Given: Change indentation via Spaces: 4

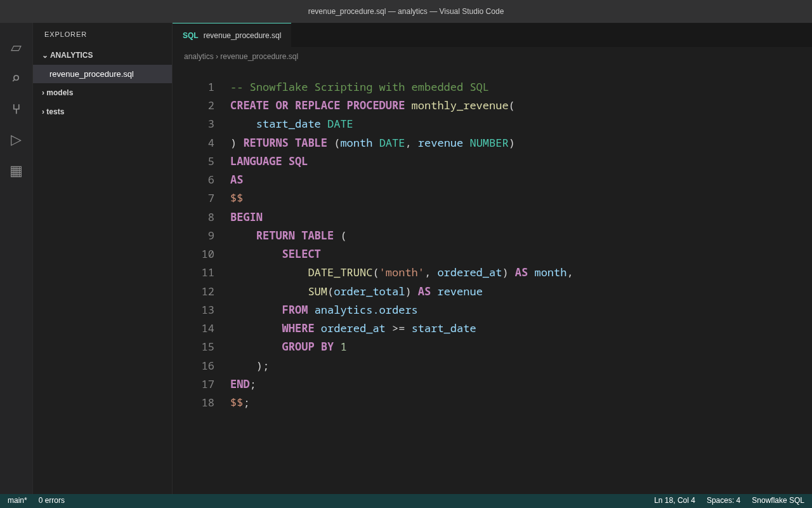Looking at the screenshot, I should pos(723,500).
